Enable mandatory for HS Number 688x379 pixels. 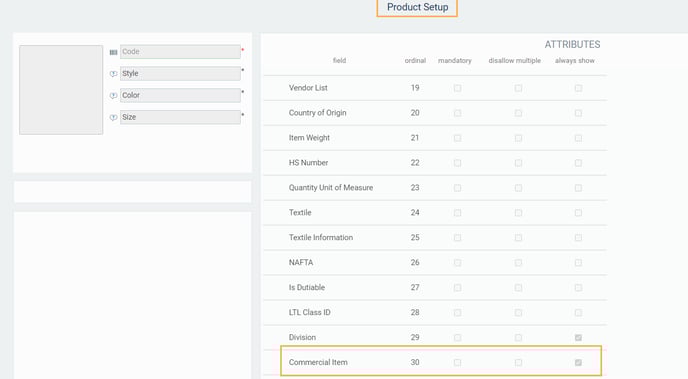coord(457,163)
